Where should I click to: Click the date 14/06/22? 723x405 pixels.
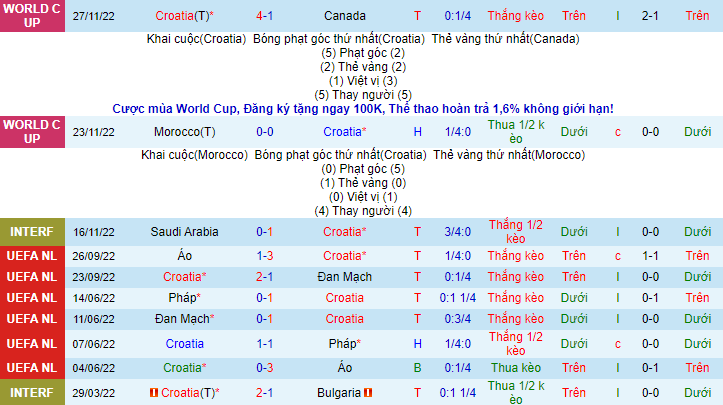(94, 298)
